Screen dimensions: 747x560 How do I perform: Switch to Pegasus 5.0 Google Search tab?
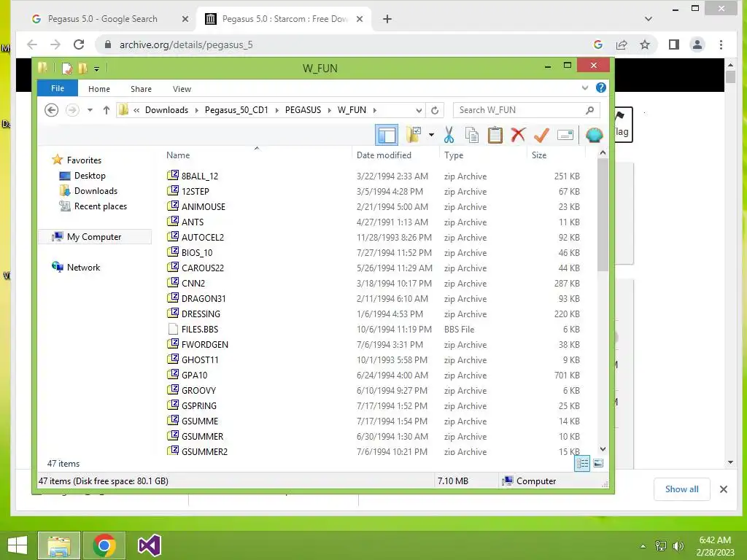(x=102, y=19)
